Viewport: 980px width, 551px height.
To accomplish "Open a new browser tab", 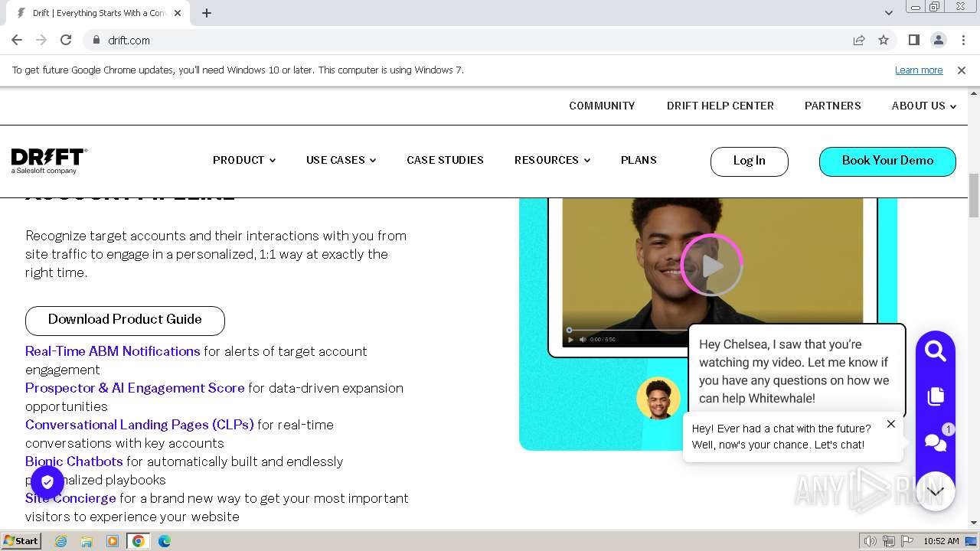I will 207,13.
